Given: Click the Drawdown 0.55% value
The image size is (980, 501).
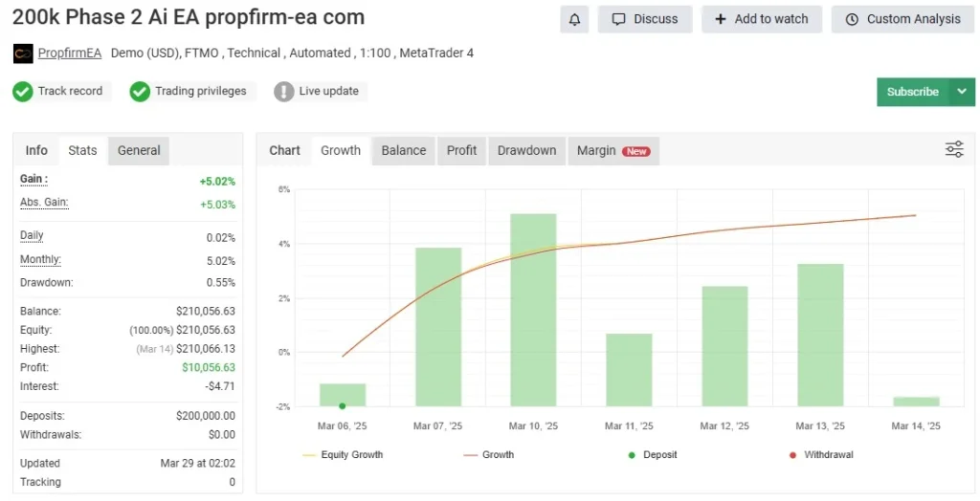Looking at the screenshot, I should pyautogui.click(x=221, y=282).
